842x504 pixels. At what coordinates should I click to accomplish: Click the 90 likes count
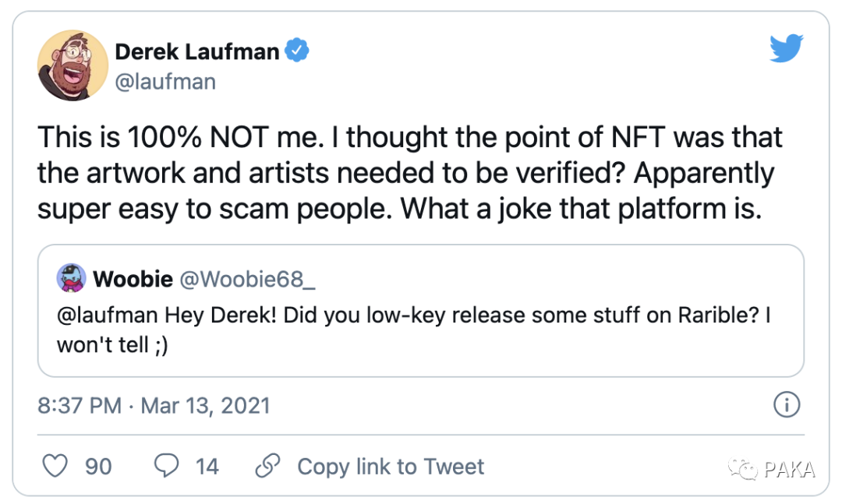click(x=98, y=467)
